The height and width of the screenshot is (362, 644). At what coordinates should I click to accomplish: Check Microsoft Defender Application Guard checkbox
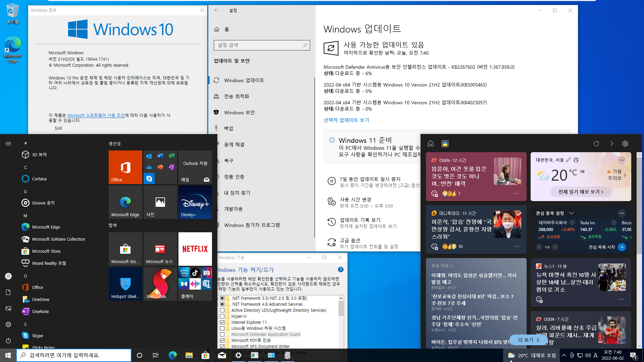(222, 334)
